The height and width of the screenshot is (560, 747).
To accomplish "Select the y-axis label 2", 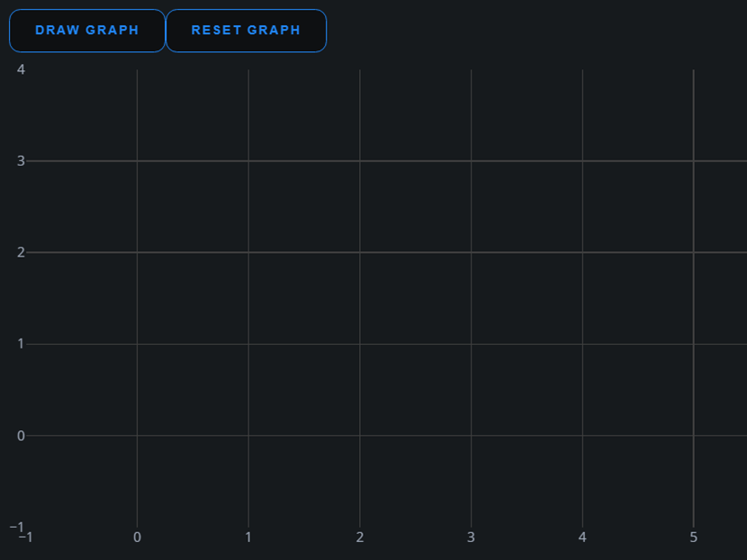I will pos(21,252).
